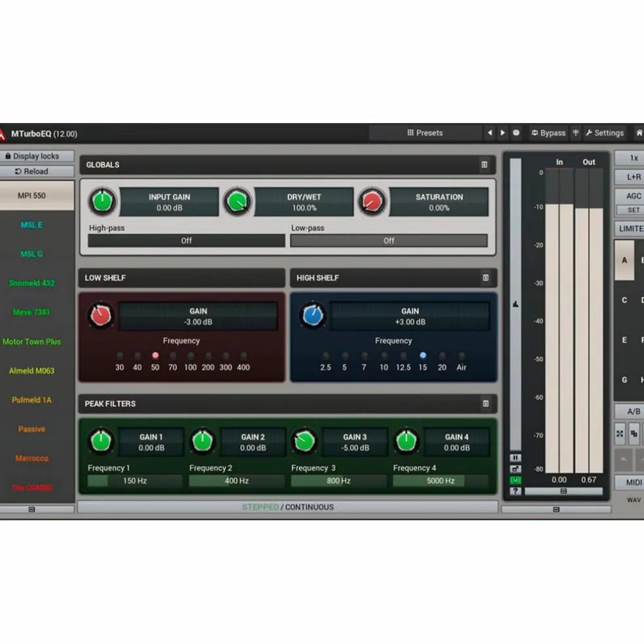This screenshot has height=644, width=644.
Task: Click the Gain 2 peak filter knob
Action: 202,441
